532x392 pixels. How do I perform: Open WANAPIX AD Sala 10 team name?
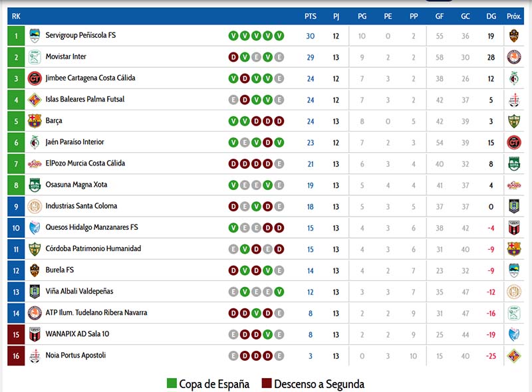(x=77, y=334)
